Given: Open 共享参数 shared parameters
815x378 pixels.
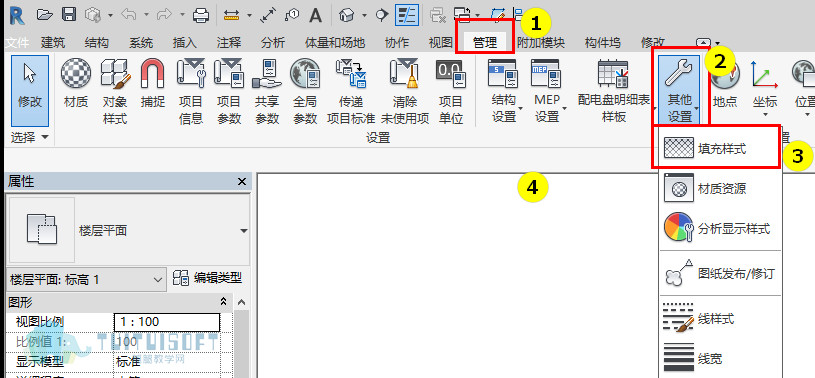Looking at the screenshot, I should click(267, 91).
